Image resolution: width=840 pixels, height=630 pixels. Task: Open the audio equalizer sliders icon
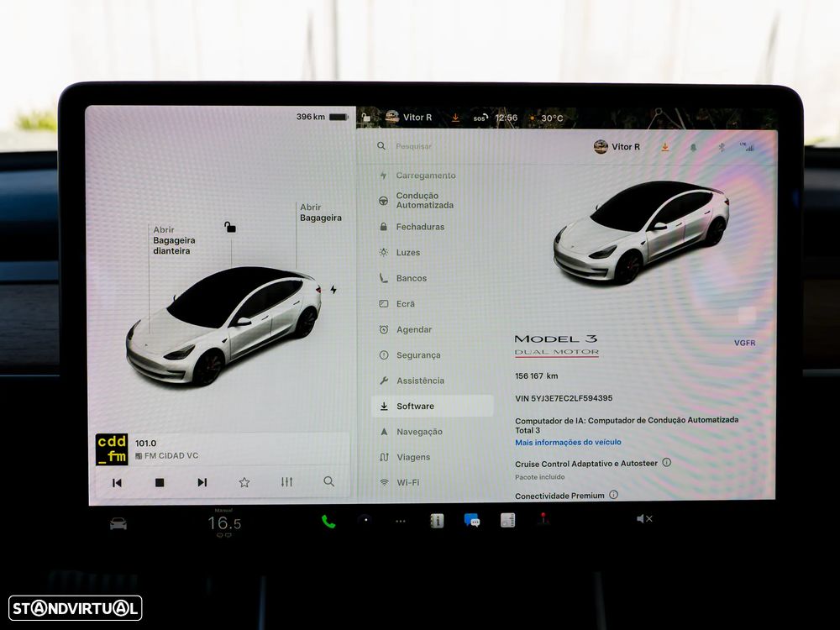[286, 482]
